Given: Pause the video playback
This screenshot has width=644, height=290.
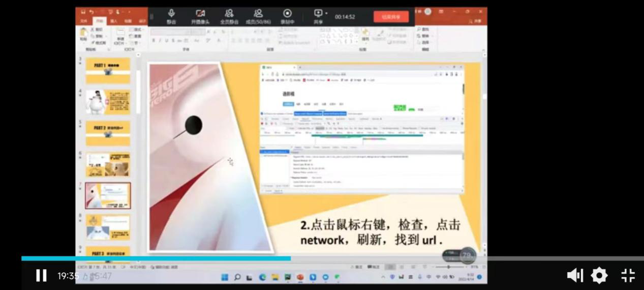Looking at the screenshot, I should point(41,276).
